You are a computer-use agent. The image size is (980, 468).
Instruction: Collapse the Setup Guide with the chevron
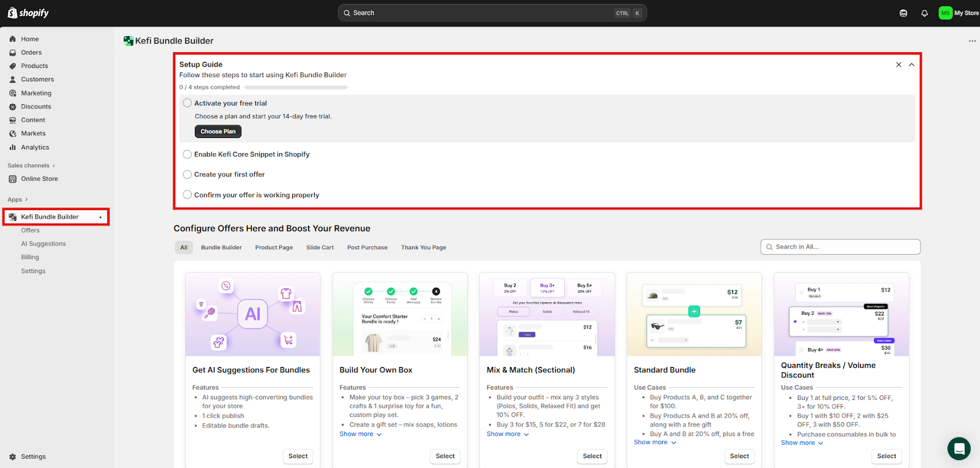[x=911, y=65]
